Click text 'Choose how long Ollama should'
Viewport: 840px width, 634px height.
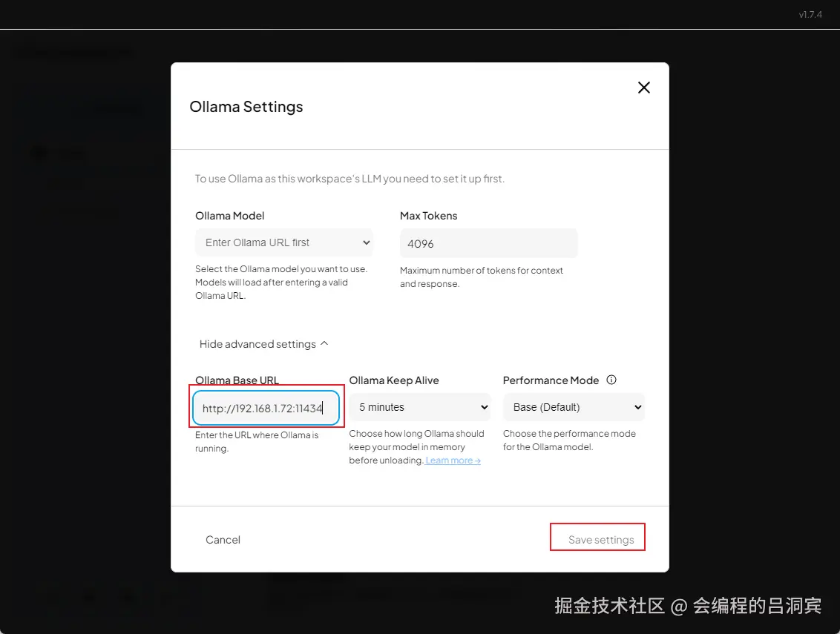pyautogui.click(x=416, y=434)
